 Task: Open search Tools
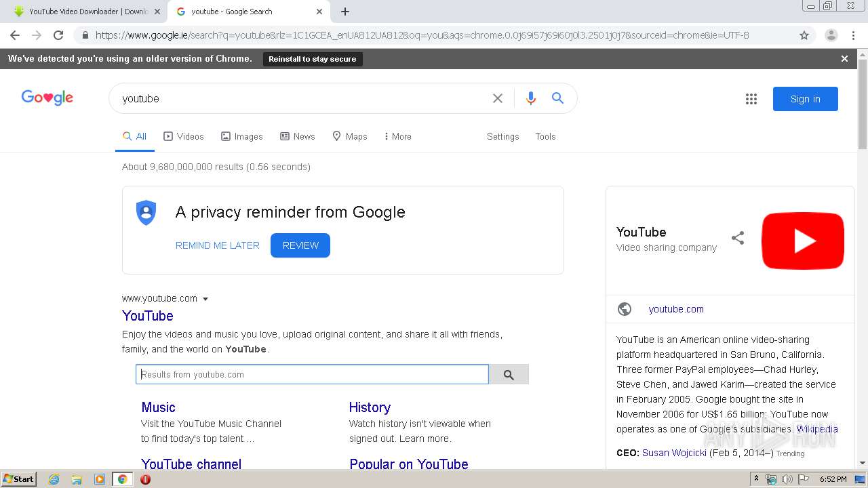[x=545, y=136]
